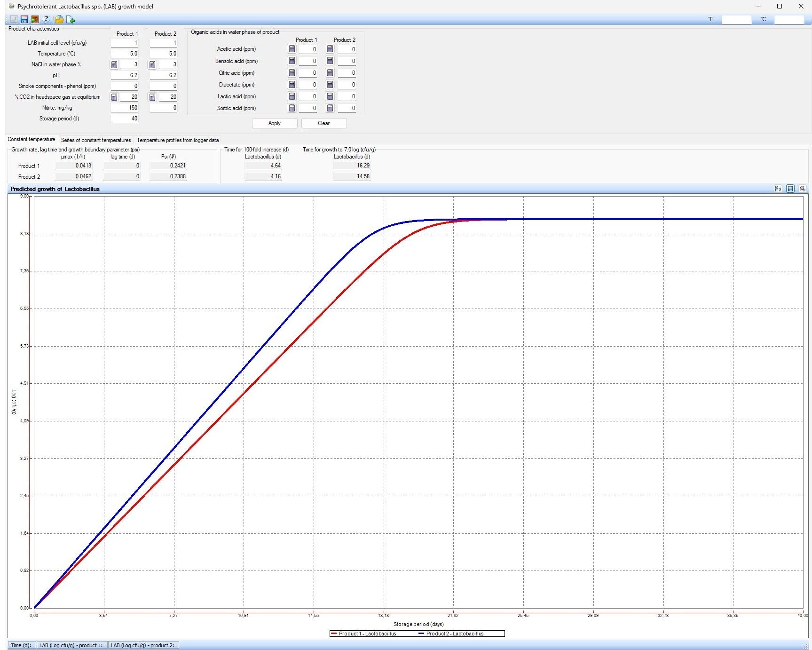Open calculator for Product 2 CO2 in headspace
The height and width of the screenshot is (650, 812).
coord(152,97)
